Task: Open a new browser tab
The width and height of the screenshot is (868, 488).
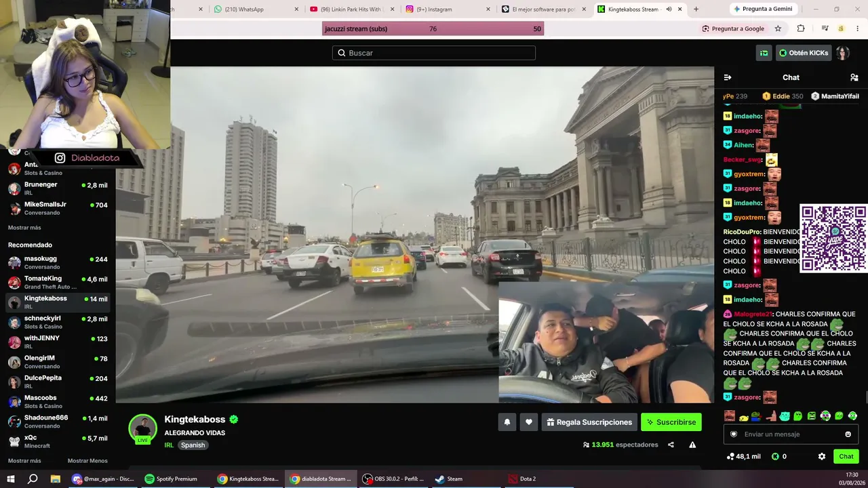Action: pyautogui.click(x=696, y=9)
